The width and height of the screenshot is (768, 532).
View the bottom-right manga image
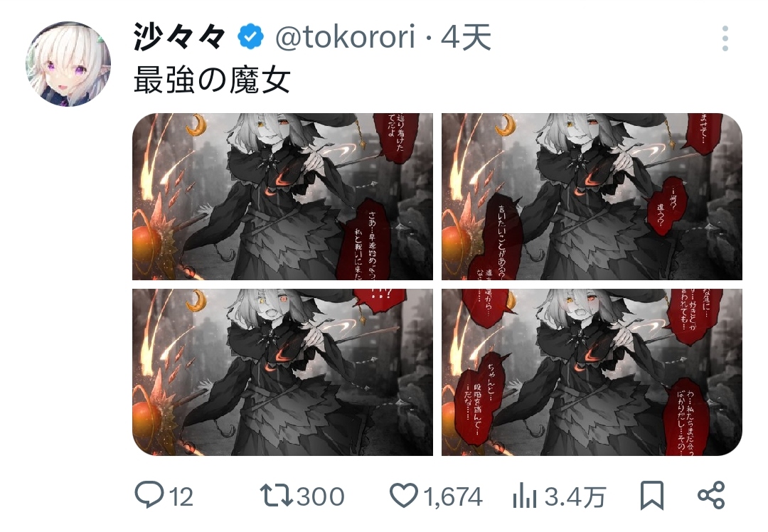click(x=592, y=372)
